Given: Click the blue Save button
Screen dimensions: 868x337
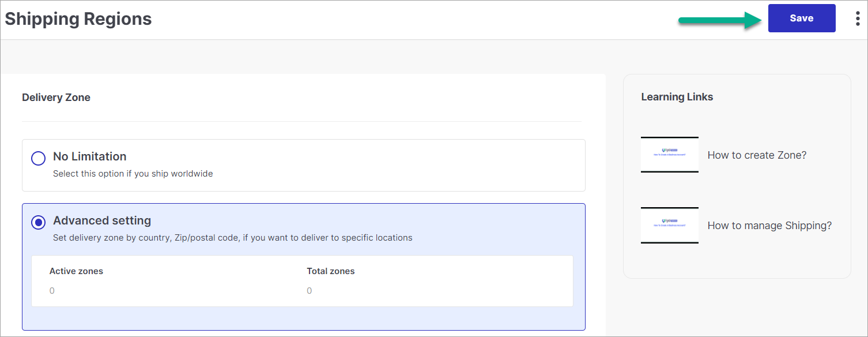Looking at the screenshot, I should click(x=802, y=18).
